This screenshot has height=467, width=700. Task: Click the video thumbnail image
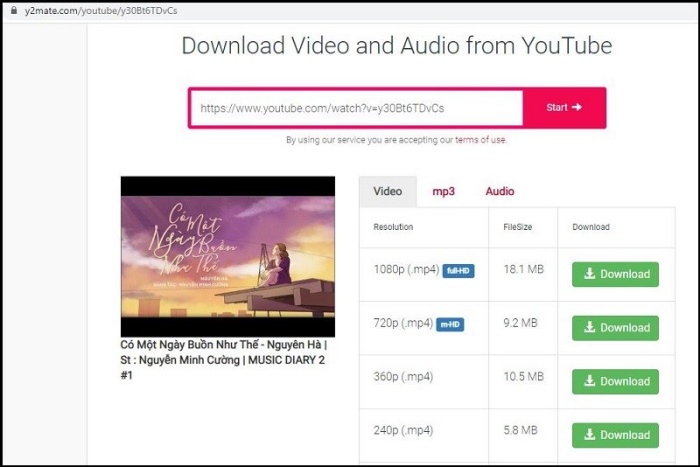[x=227, y=256]
